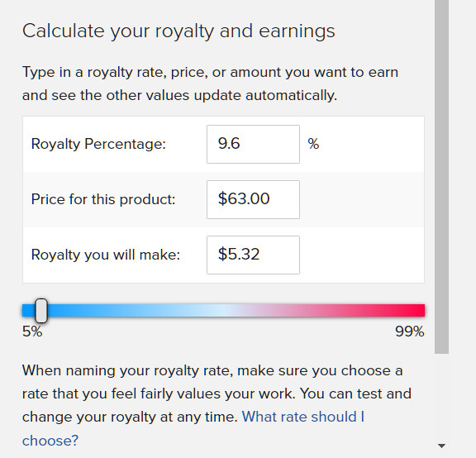Click the Royalty Percentage input field
476x458 pixels.
pyautogui.click(x=253, y=145)
